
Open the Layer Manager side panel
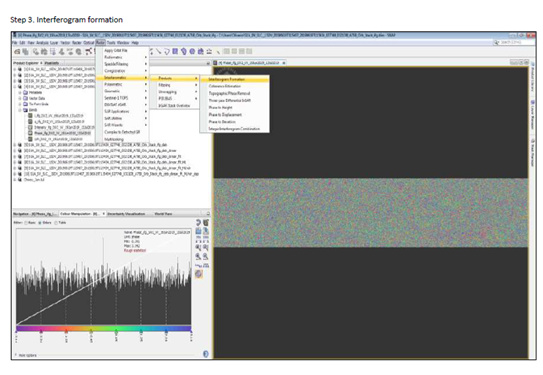533,116
